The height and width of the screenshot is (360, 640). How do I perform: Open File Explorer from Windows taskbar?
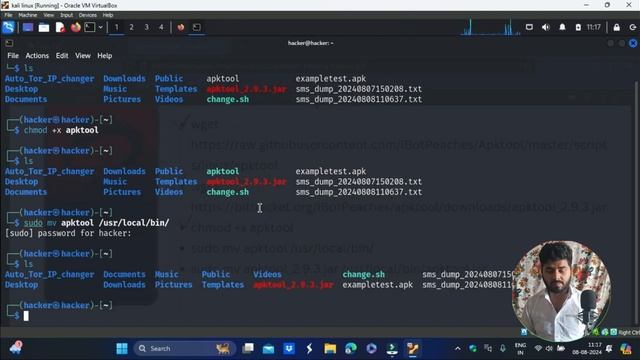[x=330, y=349]
